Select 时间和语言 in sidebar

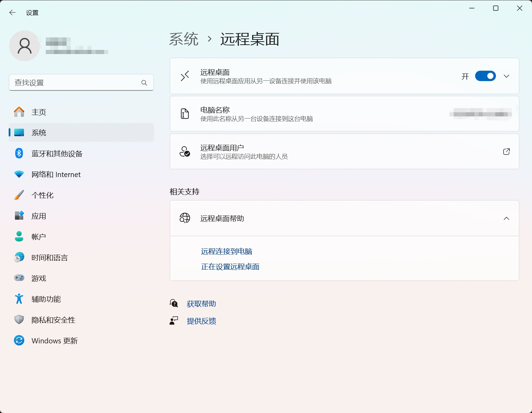(50, 258)
